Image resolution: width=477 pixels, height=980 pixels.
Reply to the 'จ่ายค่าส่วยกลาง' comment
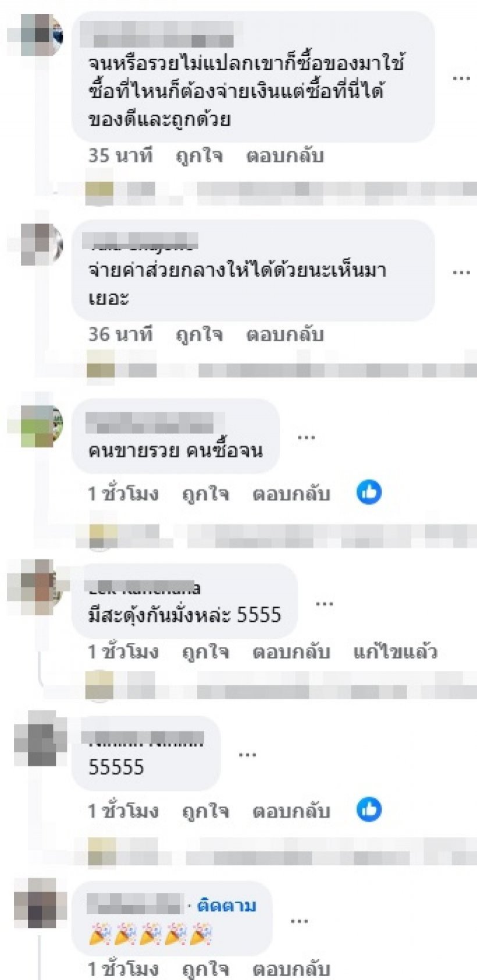tap(284, 335)
